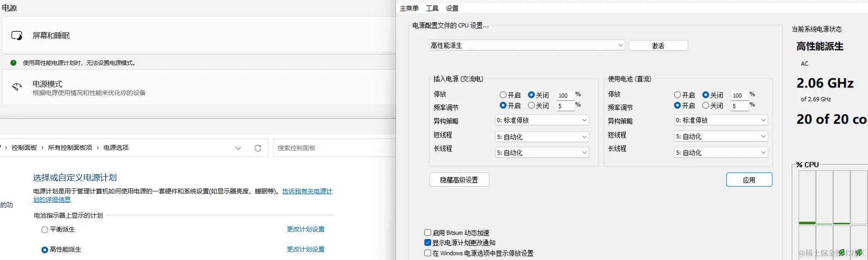
Task: Open the 主菜单 menu
Action: [409, 8]
